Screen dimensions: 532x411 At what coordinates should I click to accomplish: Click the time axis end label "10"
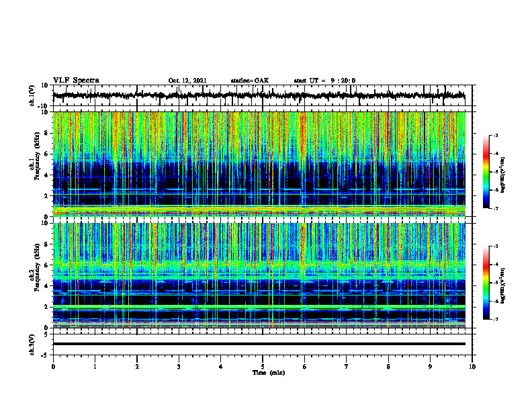(472, 367)
